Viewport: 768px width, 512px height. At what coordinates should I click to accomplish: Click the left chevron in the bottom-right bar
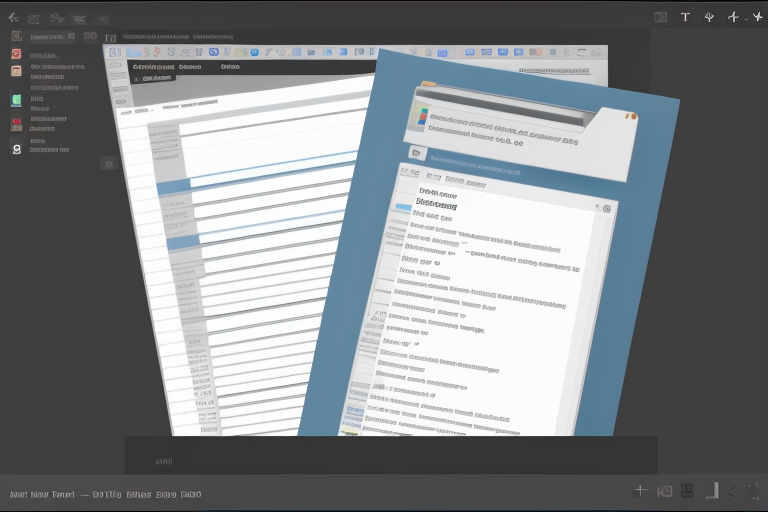[733, 491]
